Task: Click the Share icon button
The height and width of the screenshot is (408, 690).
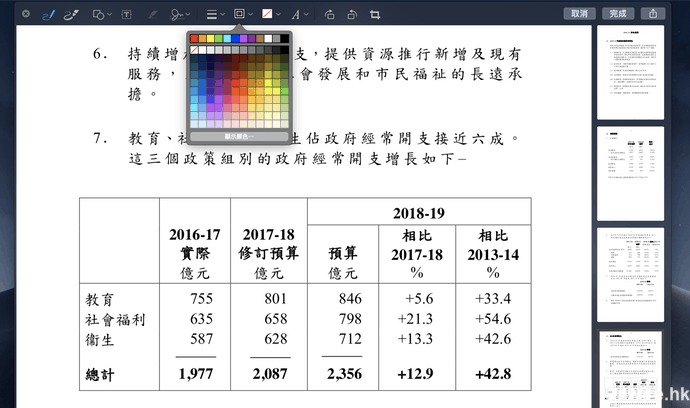Action: 653,14
